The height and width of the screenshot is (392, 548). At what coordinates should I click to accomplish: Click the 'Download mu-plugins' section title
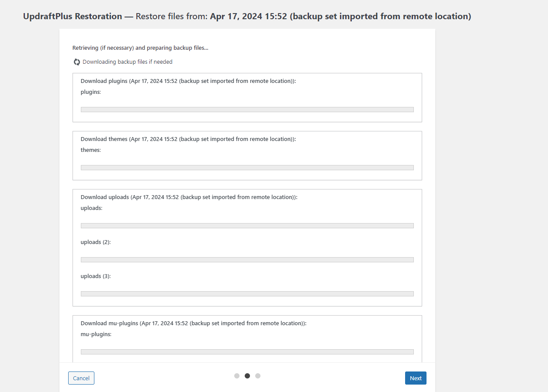click(194, 323)
